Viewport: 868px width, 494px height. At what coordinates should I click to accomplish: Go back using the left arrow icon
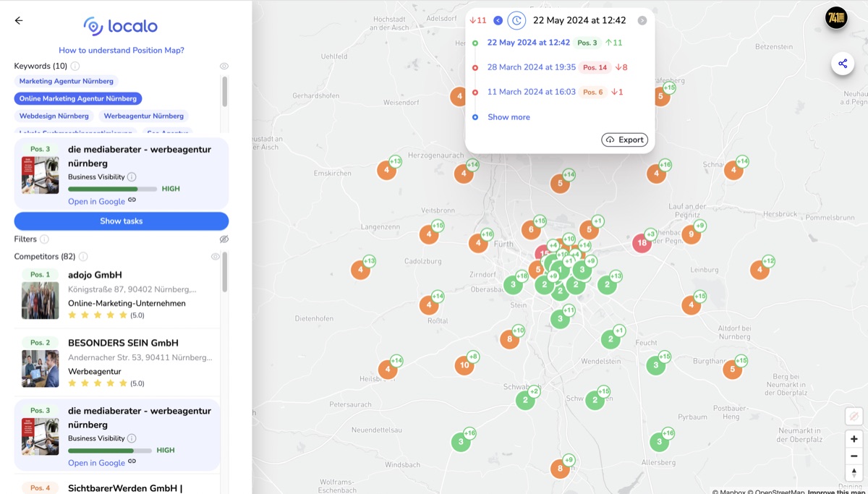[x=19, y=20]
